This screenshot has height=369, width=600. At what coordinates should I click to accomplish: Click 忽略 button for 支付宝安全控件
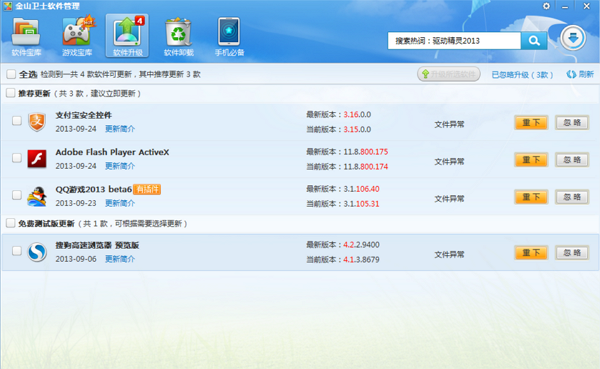coord(572,122)
